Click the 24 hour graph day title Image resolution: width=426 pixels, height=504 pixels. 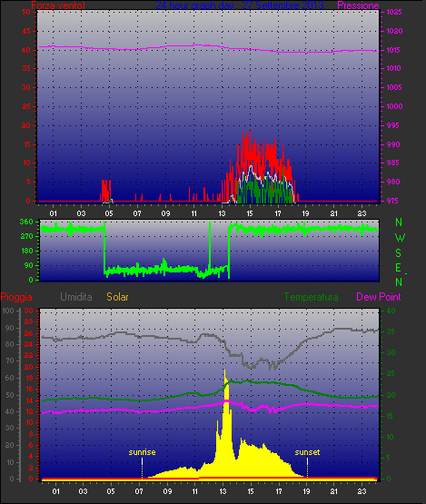[x=240, y=5]
